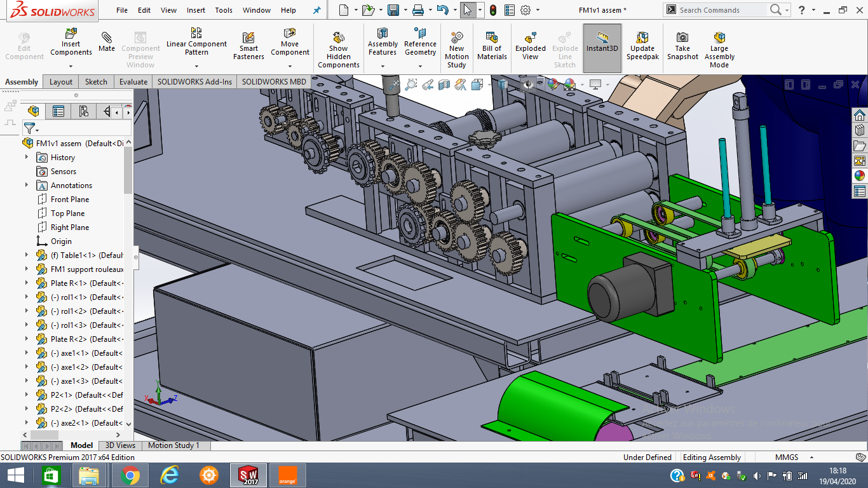The height and width of the screenshot is (488, 868).
Task: Expand the Plate R<1> component node
Action: coord(27,283)
